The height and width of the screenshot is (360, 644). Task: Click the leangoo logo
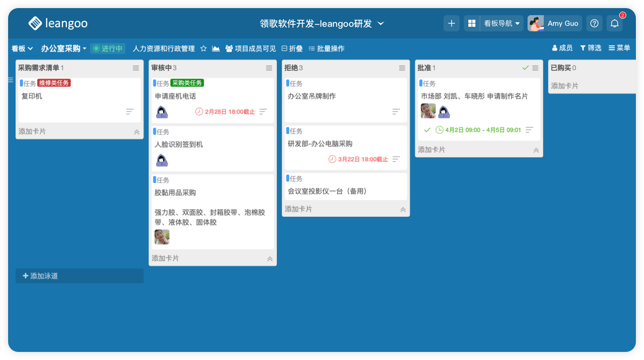point(58,23)
